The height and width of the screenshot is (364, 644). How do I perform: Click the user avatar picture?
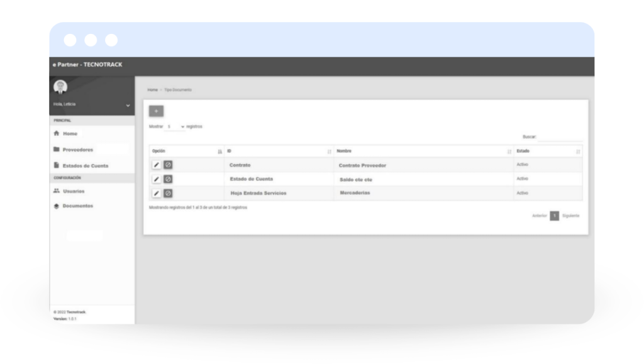[60, 87]
